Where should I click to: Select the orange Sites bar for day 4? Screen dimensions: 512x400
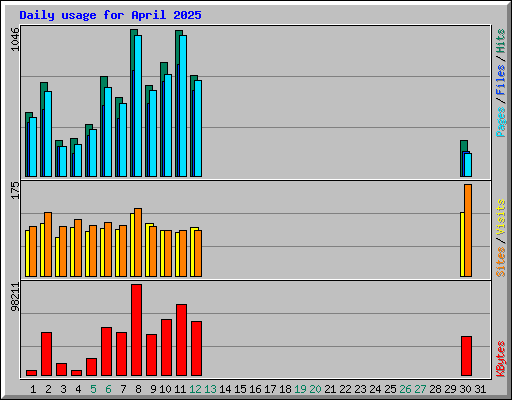[x=78, y=248]
